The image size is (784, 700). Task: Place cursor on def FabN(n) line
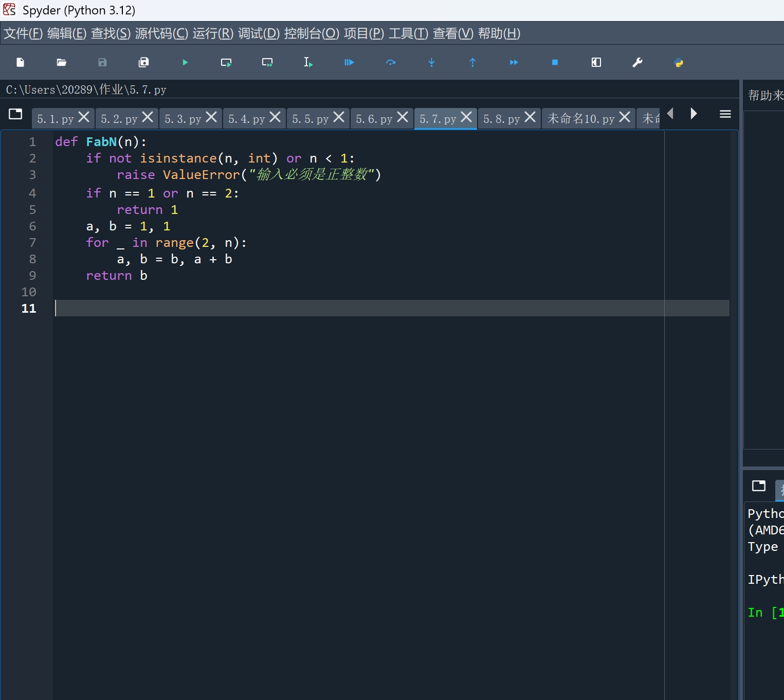(x=101, y=141)
